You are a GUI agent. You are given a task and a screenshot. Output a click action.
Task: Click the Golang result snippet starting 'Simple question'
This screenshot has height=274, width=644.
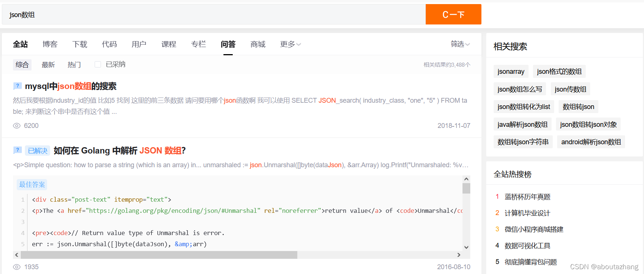241,165
